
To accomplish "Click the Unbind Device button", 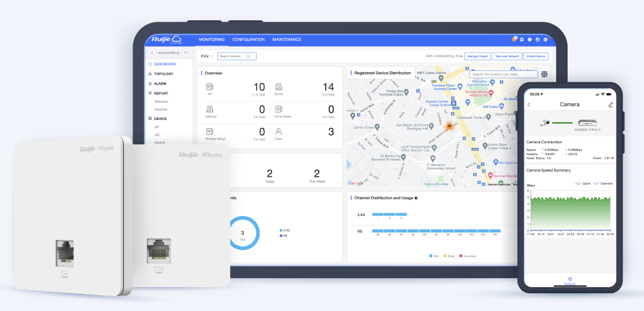I will [x=535, y=56].
